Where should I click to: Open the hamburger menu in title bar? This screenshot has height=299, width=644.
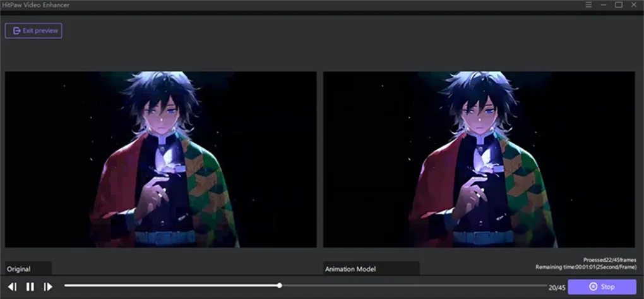point(588,4)
